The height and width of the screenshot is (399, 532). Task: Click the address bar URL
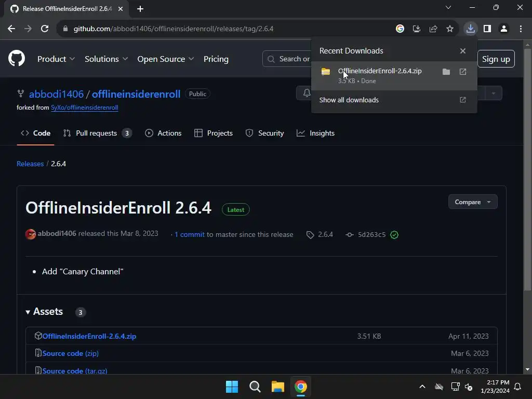click(174, 29)
